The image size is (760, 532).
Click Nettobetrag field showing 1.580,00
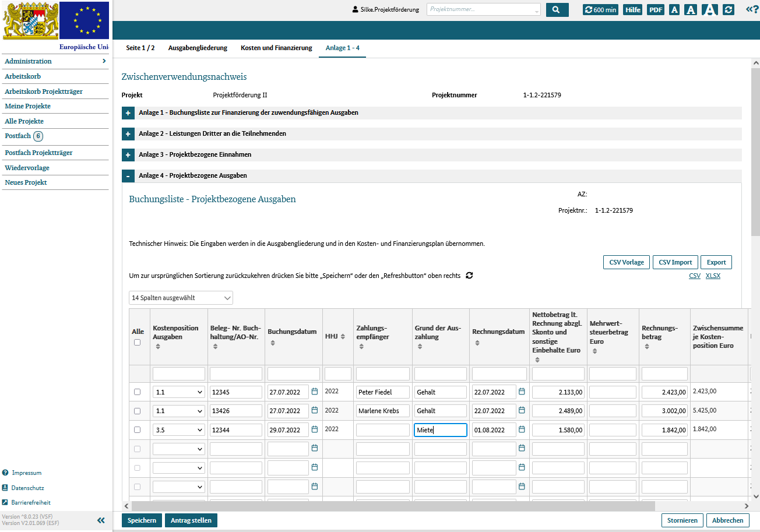[x=558, y=430]
